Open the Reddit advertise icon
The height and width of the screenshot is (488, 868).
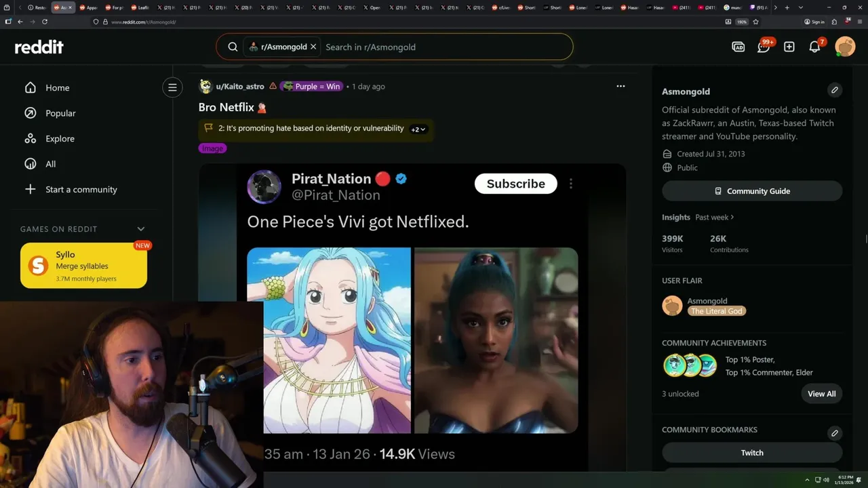tap(738, 47)
